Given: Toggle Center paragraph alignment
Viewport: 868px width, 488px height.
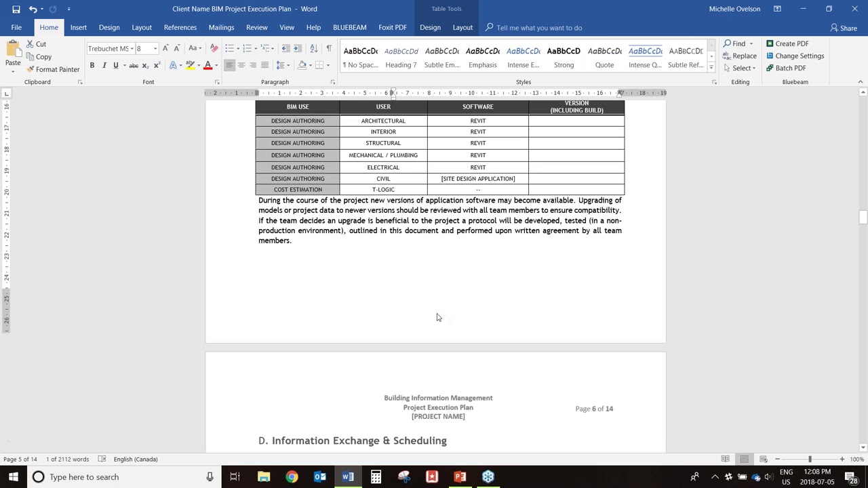Looking at the screenshot, I should pyautogui.click(x=241, y=65).
